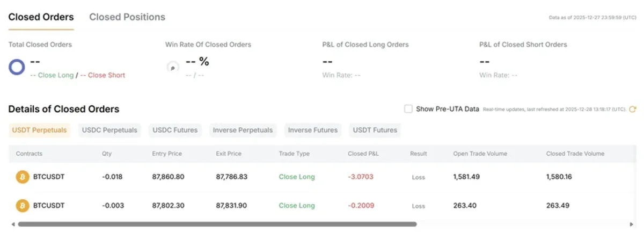Select the USDC Perpetuals filter

(x=109, y=130)
